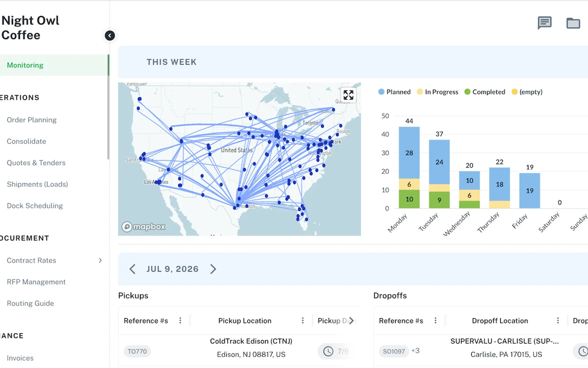
Task: Toggle Completed series in legend
Action: click(485, 92)
